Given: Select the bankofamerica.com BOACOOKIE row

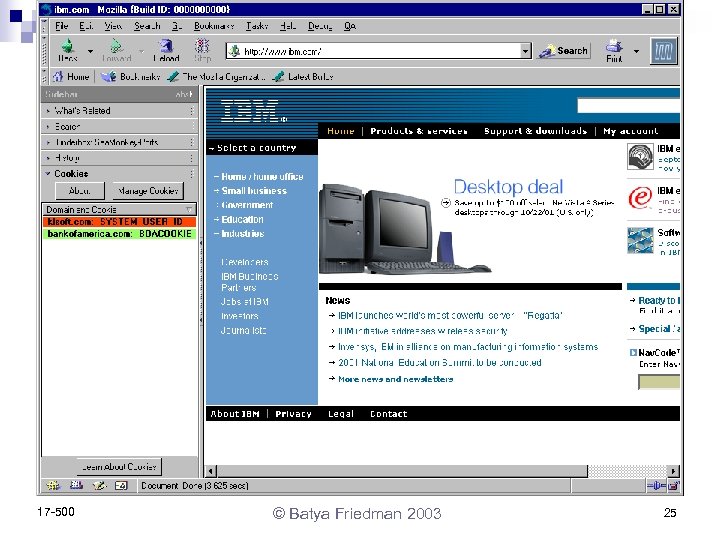Looking at the screenshot, I should coord(119,234).
